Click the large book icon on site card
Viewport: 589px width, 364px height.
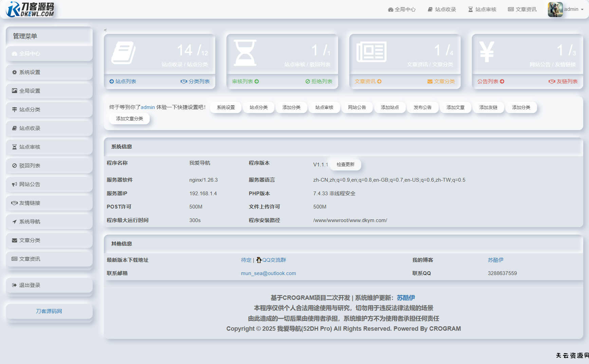click(x=124, y=53)
